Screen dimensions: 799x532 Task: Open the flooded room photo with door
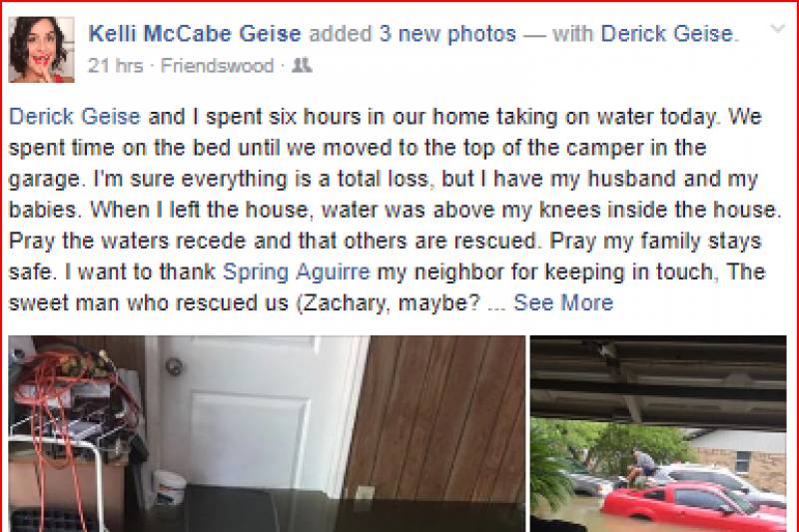(267, 433)
